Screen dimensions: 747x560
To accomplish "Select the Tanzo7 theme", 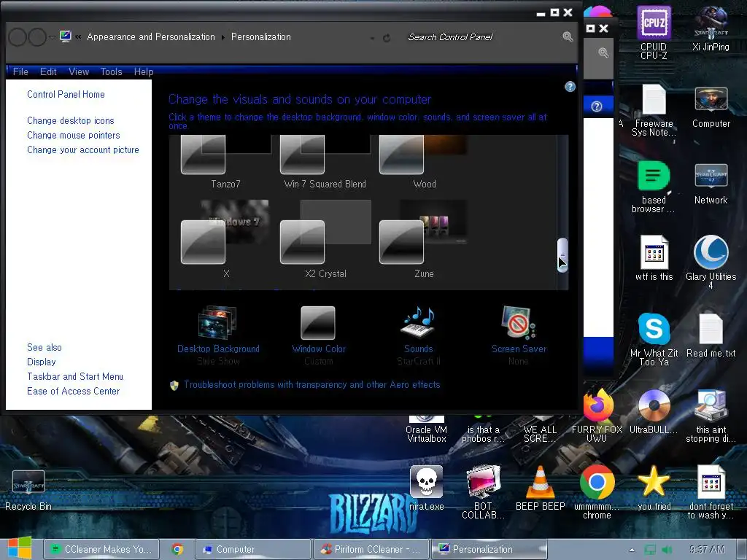I will 226,162.
